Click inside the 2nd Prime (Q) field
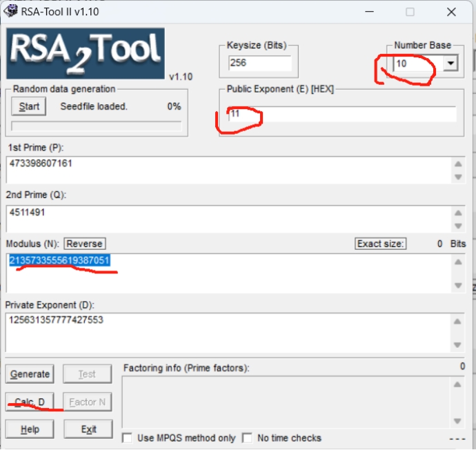Viewport: 476px width, 450px height. pos(228,219)
